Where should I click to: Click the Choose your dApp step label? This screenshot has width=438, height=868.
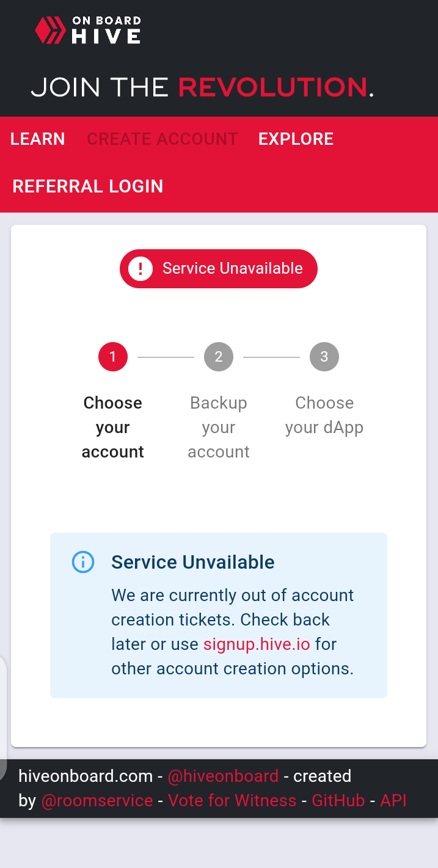(324, 415)
